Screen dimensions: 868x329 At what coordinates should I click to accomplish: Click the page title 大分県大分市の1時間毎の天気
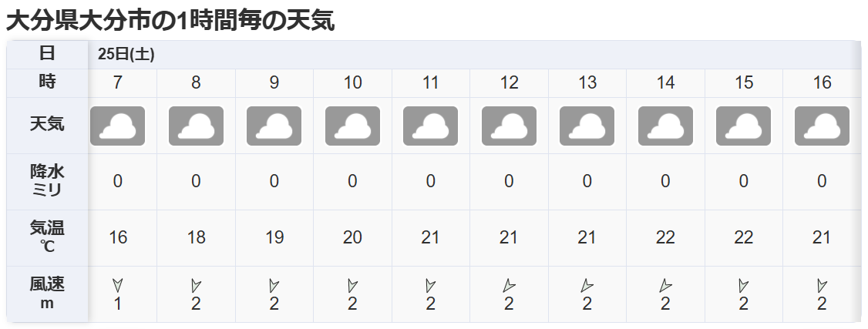170,20
